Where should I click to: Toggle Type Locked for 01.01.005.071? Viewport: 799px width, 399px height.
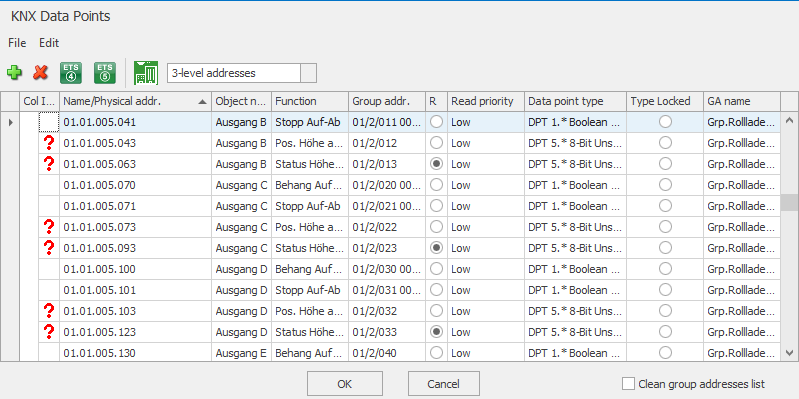[x=665, y=205]
